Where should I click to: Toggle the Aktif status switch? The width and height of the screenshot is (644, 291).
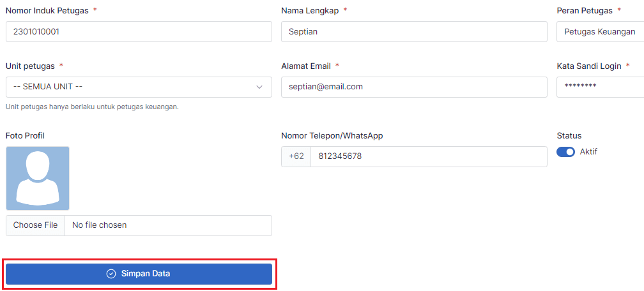pos(565,152)
